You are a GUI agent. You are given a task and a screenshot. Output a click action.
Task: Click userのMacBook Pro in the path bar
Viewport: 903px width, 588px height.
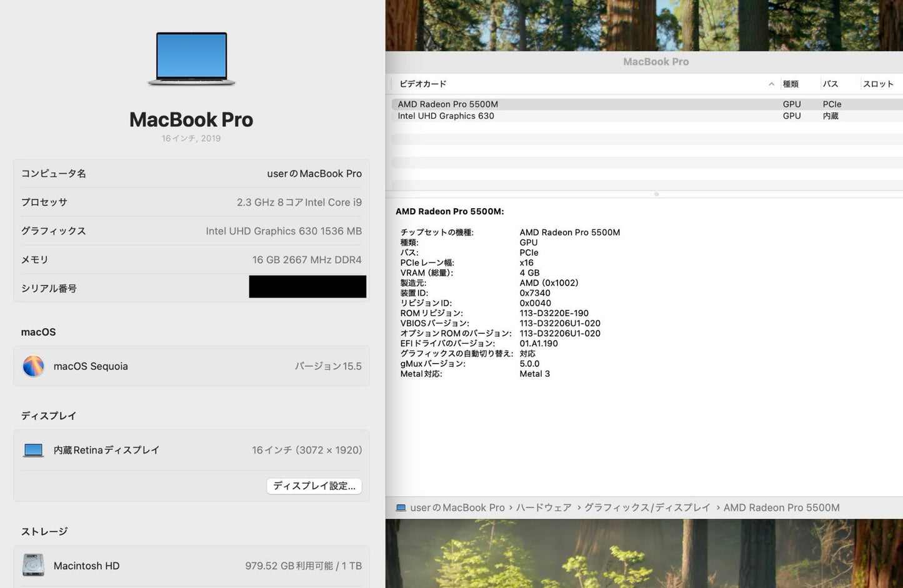point(457,508)
